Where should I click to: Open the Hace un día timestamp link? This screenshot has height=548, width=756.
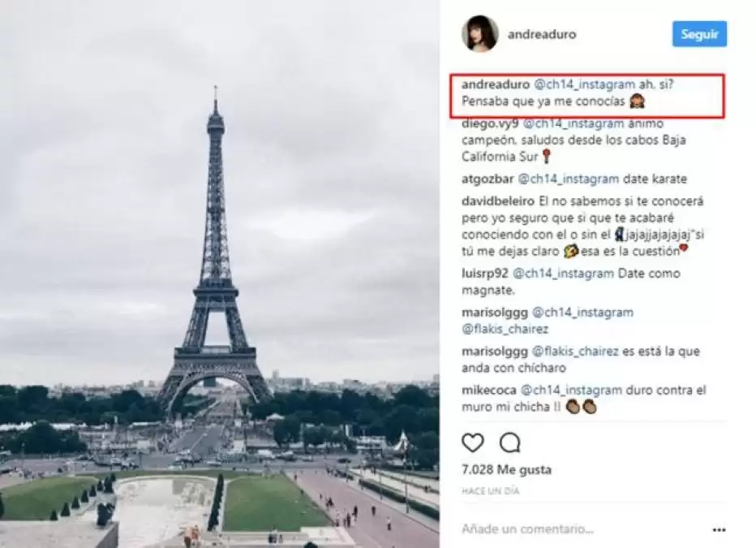tap(490, 491)
